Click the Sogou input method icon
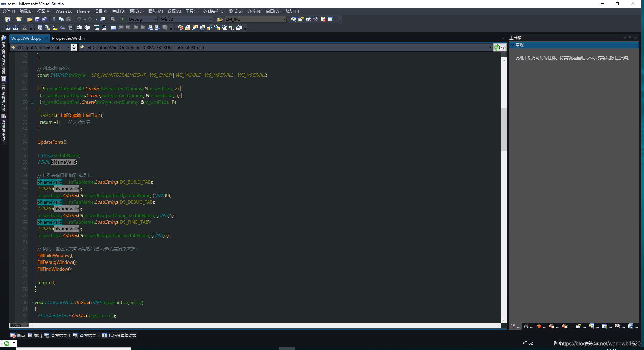This screenshot has height=350, width=644. click(6, 343)
